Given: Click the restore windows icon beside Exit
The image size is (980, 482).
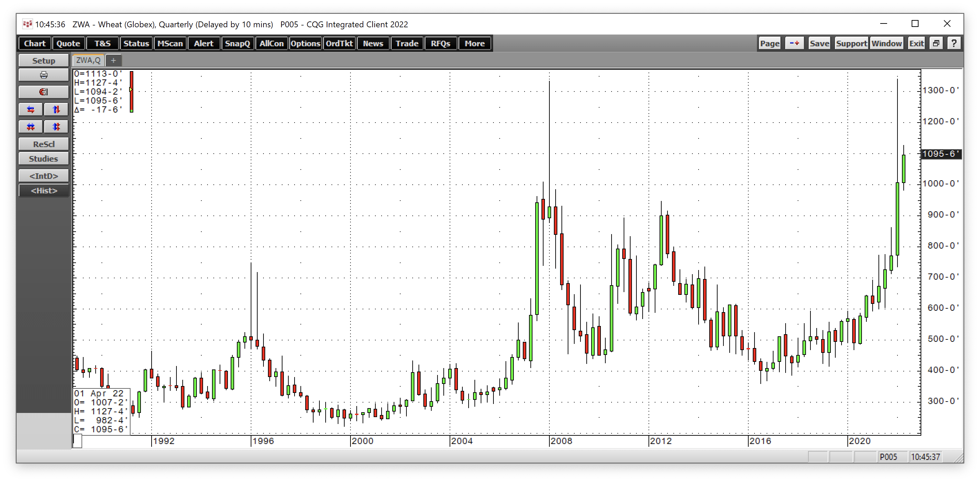Looking at the screenshot, I should pos(936,44).
